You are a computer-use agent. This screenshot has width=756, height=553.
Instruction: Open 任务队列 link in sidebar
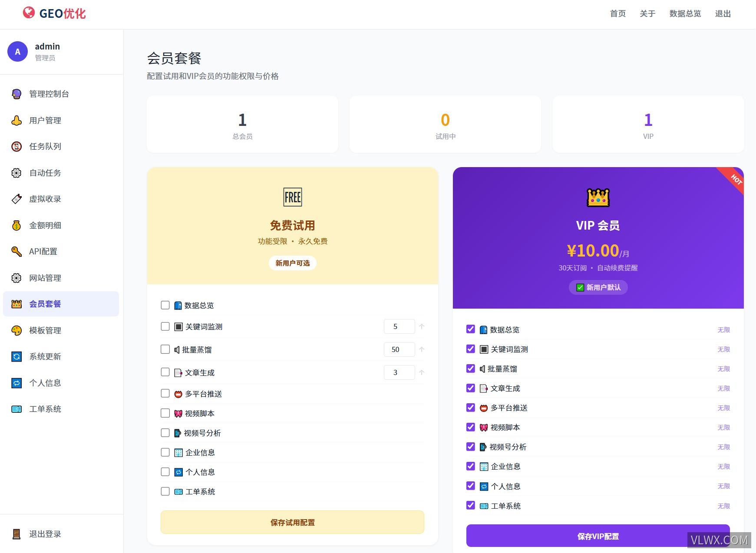(61, 147)
